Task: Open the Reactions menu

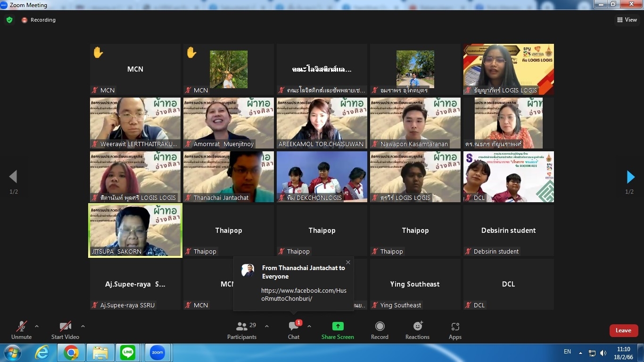Action: coord(417,330)
